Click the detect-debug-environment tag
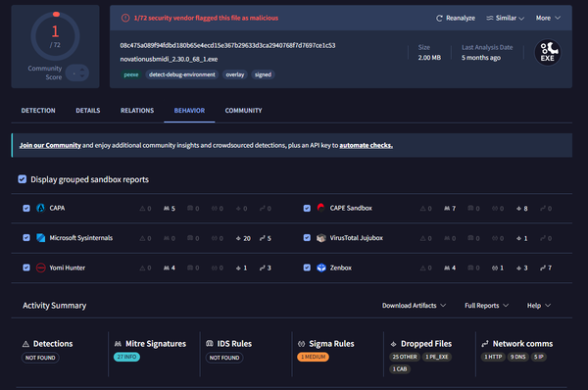588x390 pixels. (182, 74)
